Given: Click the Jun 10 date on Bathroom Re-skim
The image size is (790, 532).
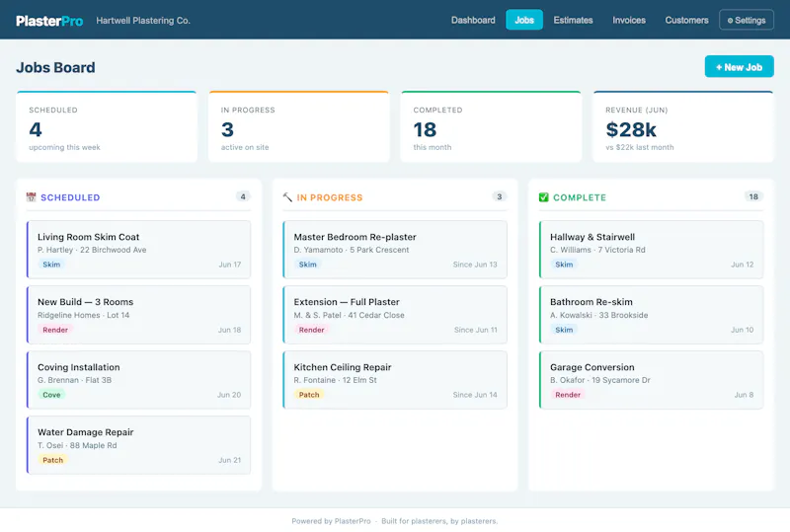Looking at the screenshot, I should pyautogui.click(x=743, y=330).
